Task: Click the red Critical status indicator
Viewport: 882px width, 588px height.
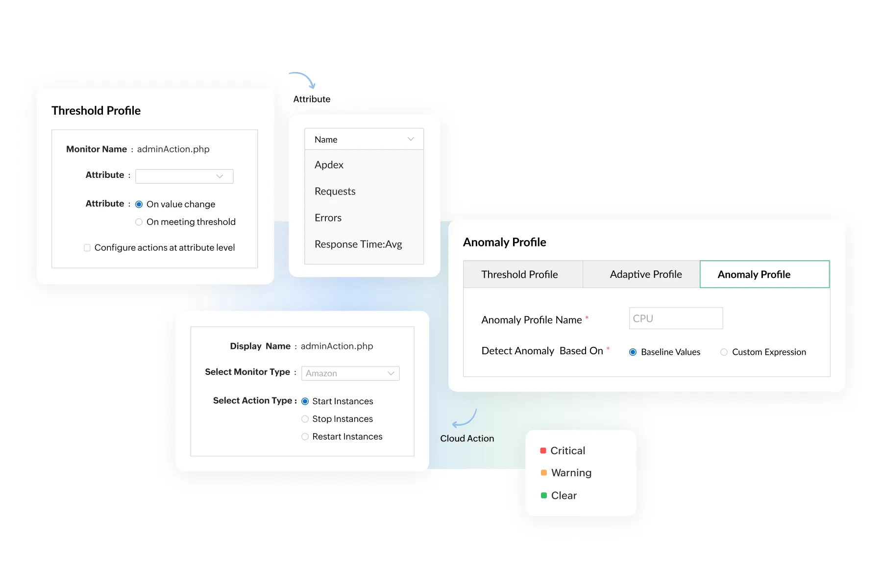Action: point(543,450)
